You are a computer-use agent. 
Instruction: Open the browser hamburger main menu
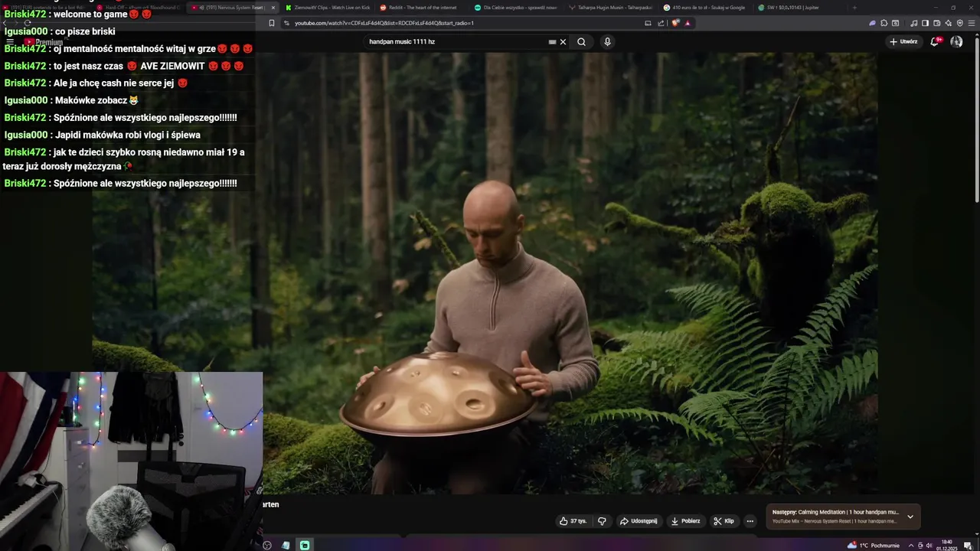click(972, 23)
